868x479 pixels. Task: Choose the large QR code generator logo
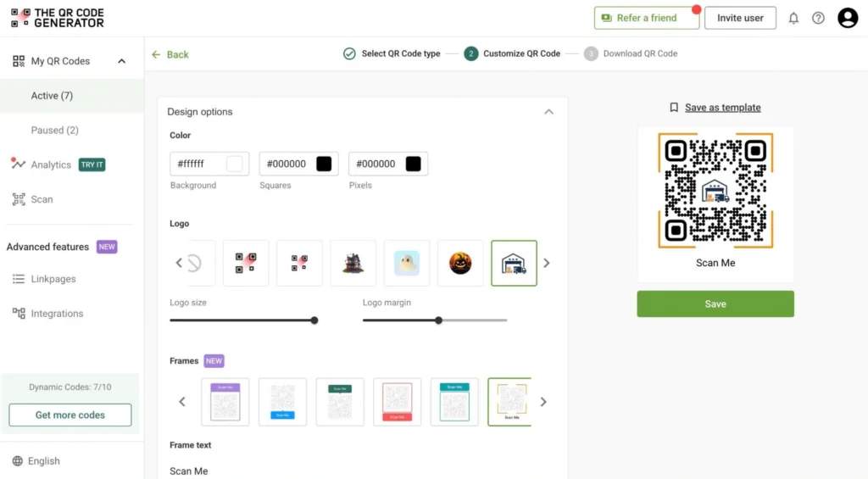pos(245,263)
